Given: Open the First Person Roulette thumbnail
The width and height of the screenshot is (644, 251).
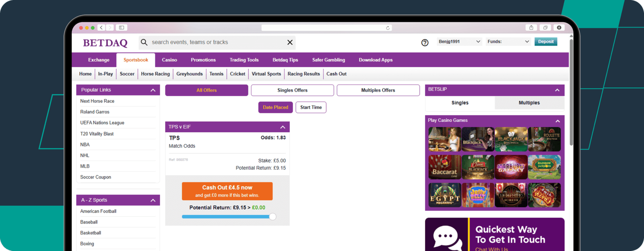Looking at the screenshot, I should coord(544,139).
